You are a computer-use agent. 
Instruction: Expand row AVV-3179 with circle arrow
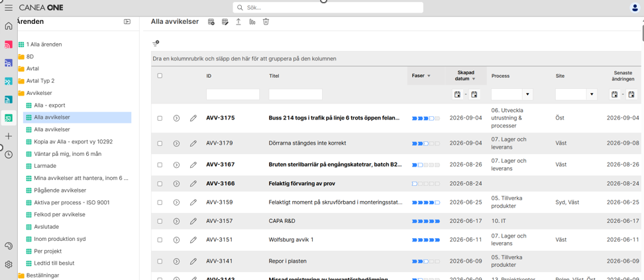tap(177, 143)
